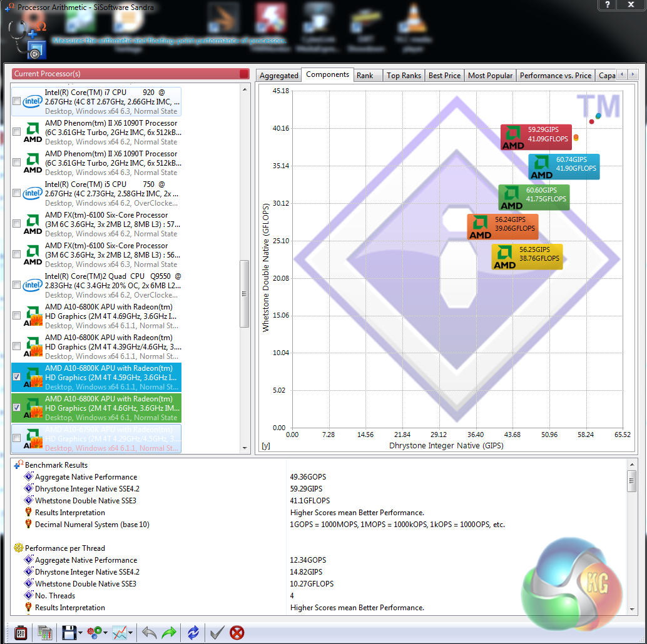The image size is (647, 644).
Task: Click the floppy disk save icon
Action: tap(69, 633)
